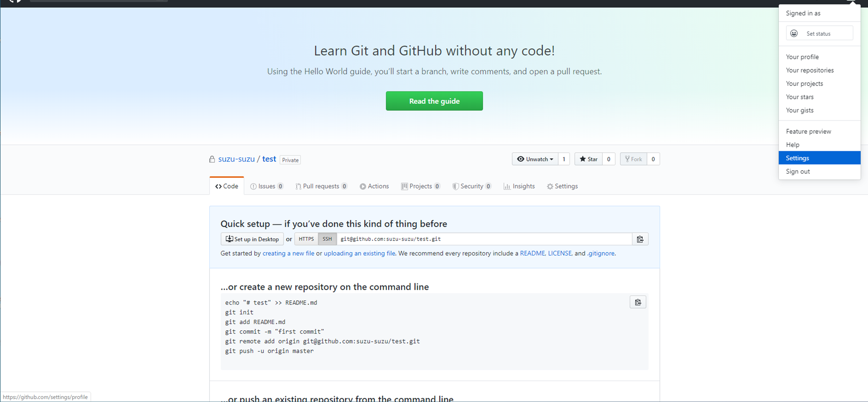Open the Code tab
This screenshot has width=868, height=402.
click(x=227, y=186)
